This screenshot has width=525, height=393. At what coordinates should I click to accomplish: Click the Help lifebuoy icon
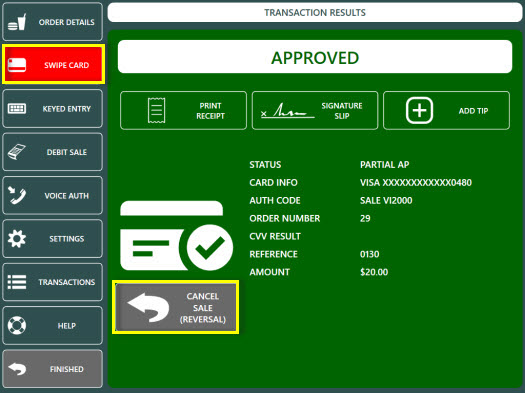(x=17, y=325)
